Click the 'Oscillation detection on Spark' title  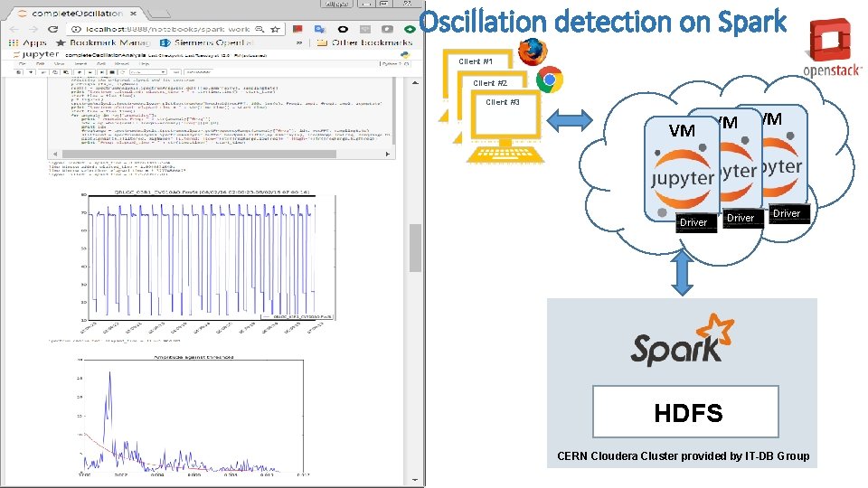pos(602,22)
